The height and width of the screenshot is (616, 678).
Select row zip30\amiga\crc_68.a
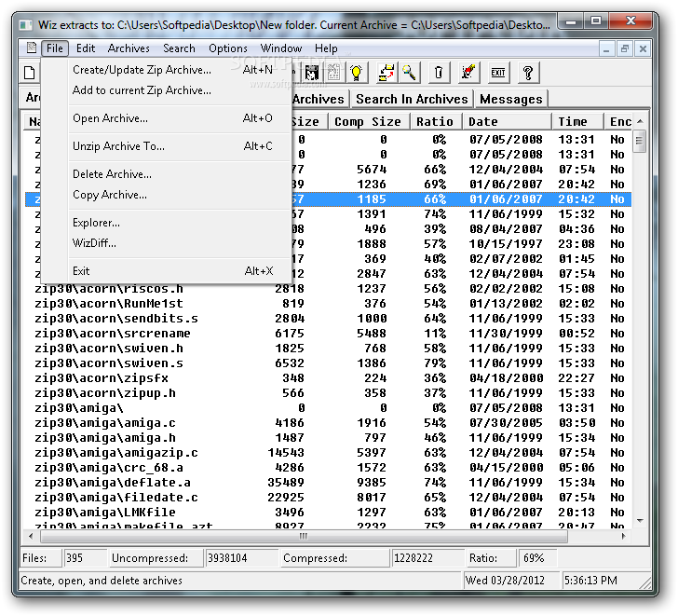(327, 468)
